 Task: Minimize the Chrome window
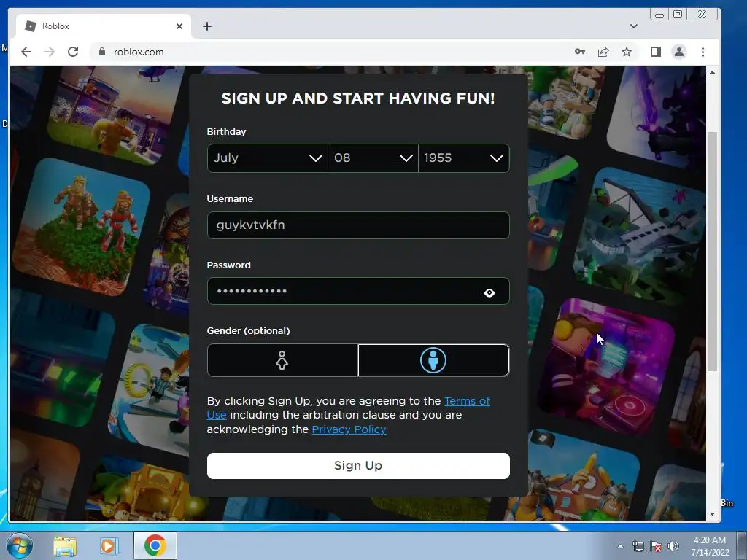click(x=659, y=15)
